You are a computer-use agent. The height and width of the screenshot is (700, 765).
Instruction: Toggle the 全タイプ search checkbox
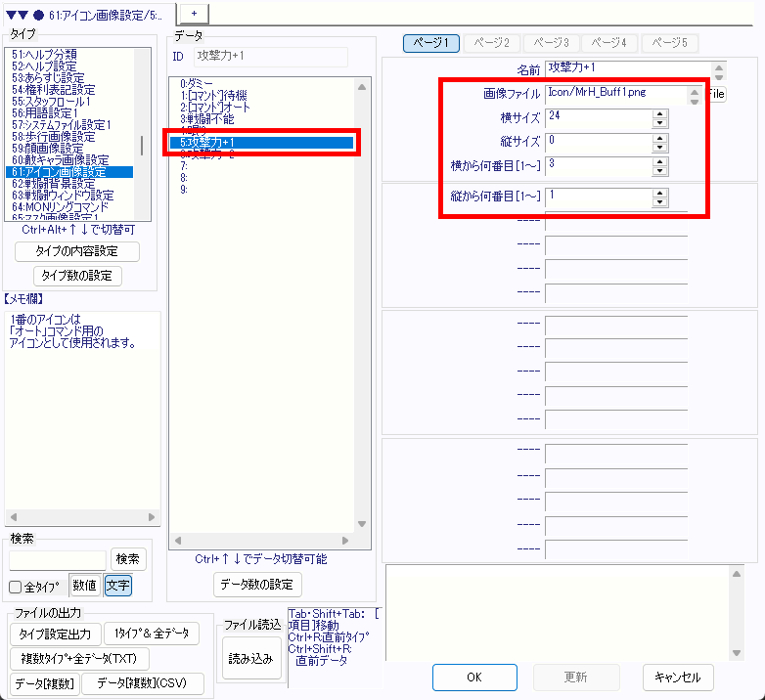point(16,587)
